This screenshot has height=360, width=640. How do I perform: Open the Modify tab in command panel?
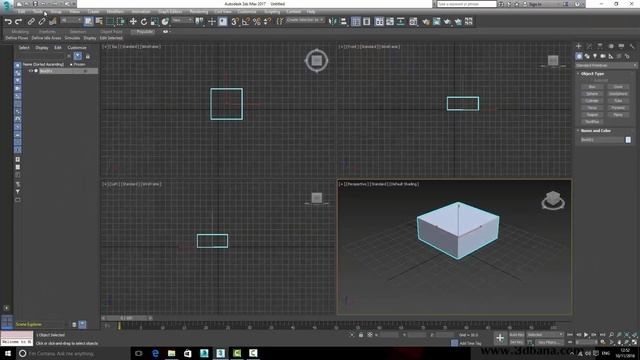point(589,46)
